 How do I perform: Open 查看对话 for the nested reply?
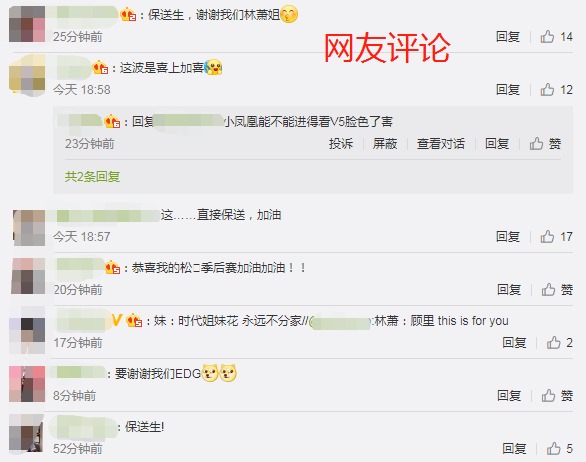441,144
